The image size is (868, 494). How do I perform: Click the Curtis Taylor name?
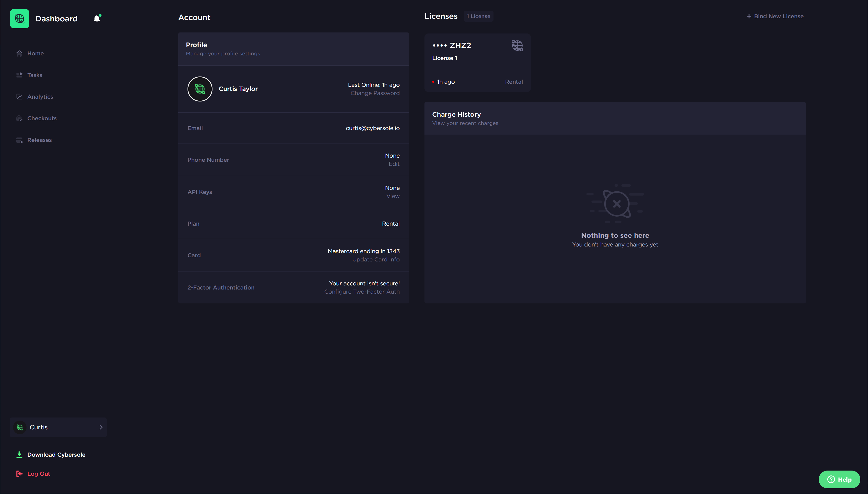tap(238, 89)
